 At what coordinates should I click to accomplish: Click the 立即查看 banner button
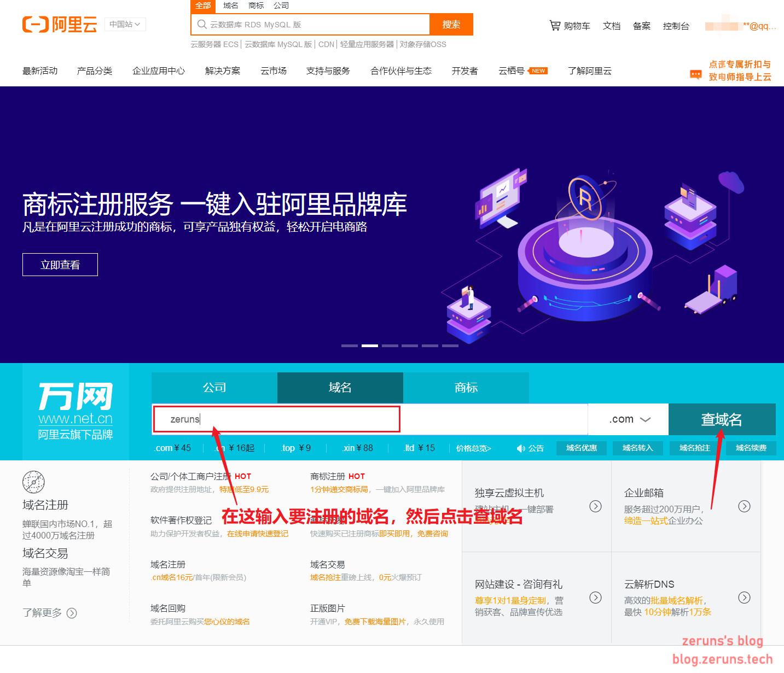[60, 265]
